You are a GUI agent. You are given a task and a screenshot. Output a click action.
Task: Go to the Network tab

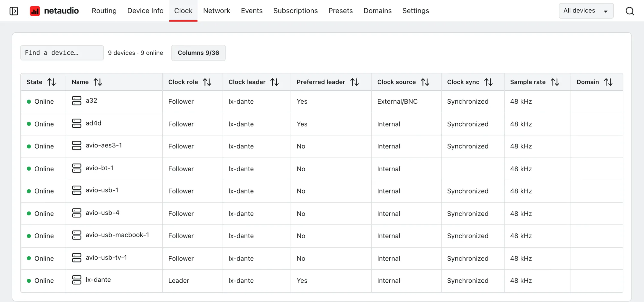tap(217, 11)
